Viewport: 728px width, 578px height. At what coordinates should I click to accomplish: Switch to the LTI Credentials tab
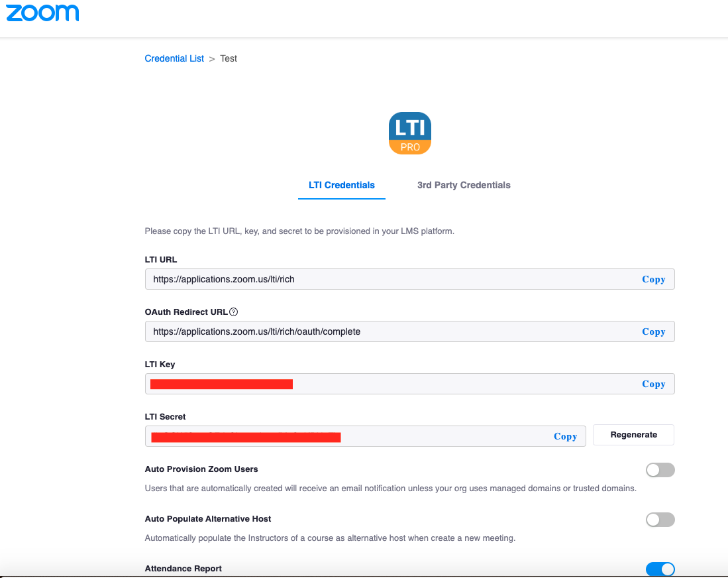pyautogui.click(x=342, y=185)
